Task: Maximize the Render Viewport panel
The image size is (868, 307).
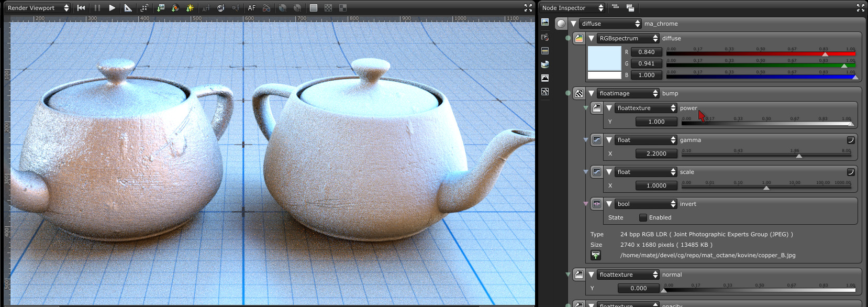Action: 528,8
